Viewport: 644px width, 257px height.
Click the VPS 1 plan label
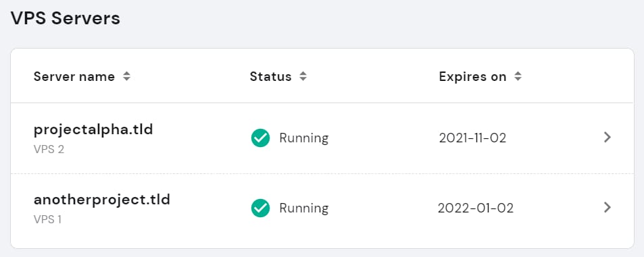48,220
